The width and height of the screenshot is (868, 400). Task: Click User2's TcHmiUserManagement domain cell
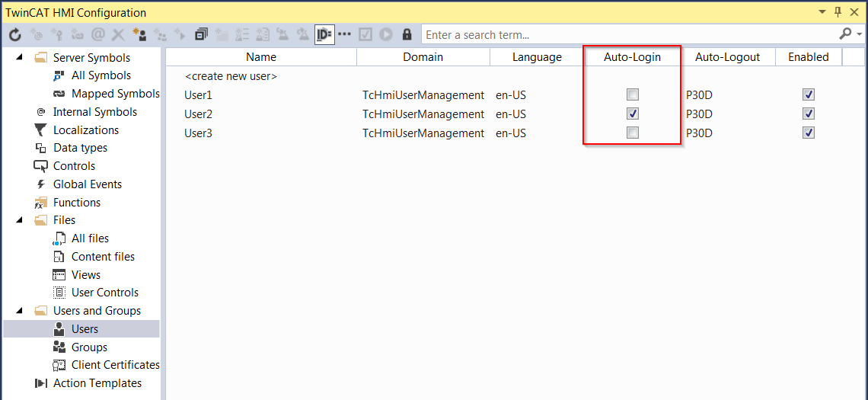(423, 114)
